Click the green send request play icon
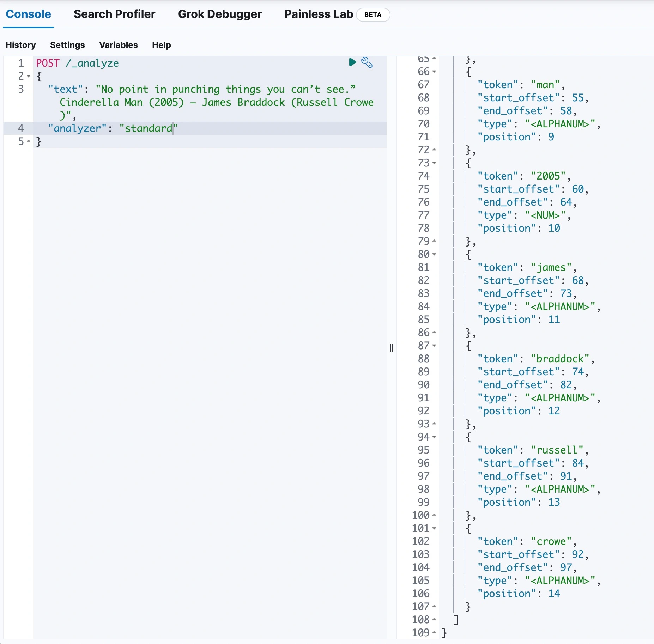This screenshot has width=654, height=644. (x=352, y=62)
